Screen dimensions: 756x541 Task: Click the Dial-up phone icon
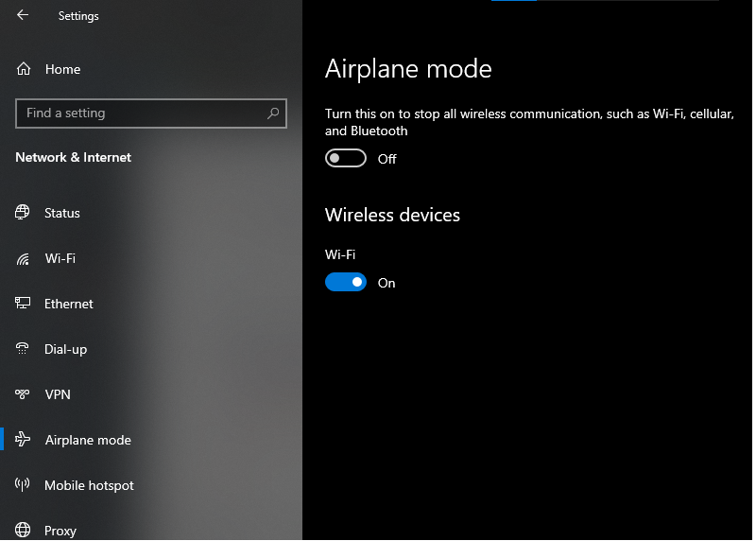[x=22, y=348]
